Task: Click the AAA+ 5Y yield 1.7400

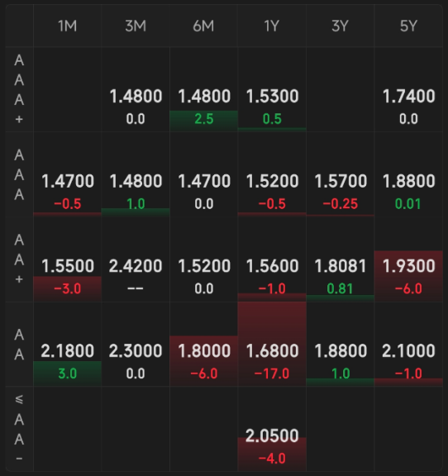Action: click(408, 96)
